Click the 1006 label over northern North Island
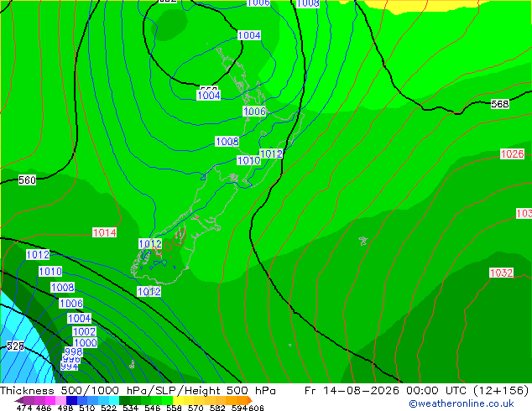The width and height of the screenshot is (532, 411). pyautogui.click(x=254, y=111)
